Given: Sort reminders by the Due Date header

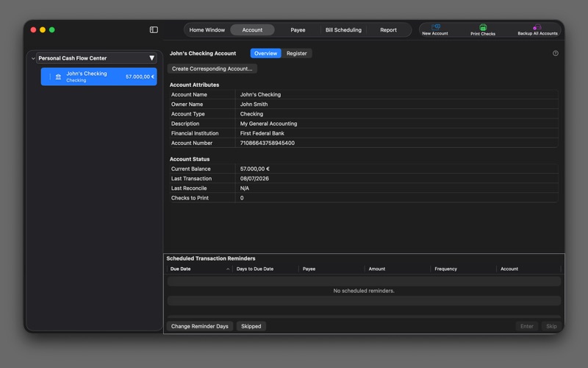Looking at the screenshot, I should click(x=199, y=269).
